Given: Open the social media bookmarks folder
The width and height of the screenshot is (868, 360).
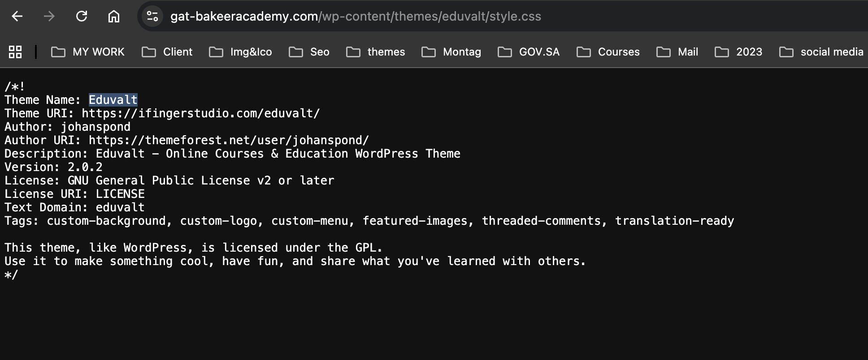Looking at the screenshot, I should [x=821, y=52].
